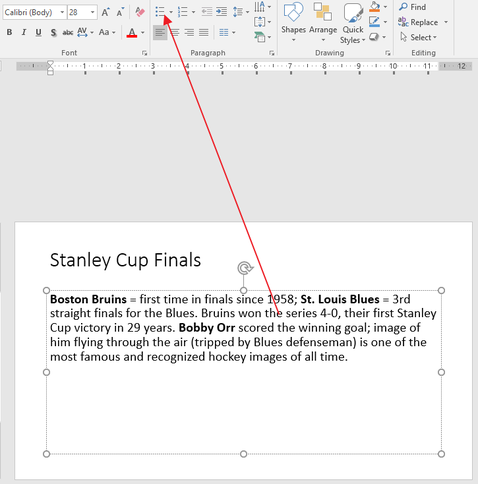Expand the Text Direction dropdown arrow

tap(269, 7)
